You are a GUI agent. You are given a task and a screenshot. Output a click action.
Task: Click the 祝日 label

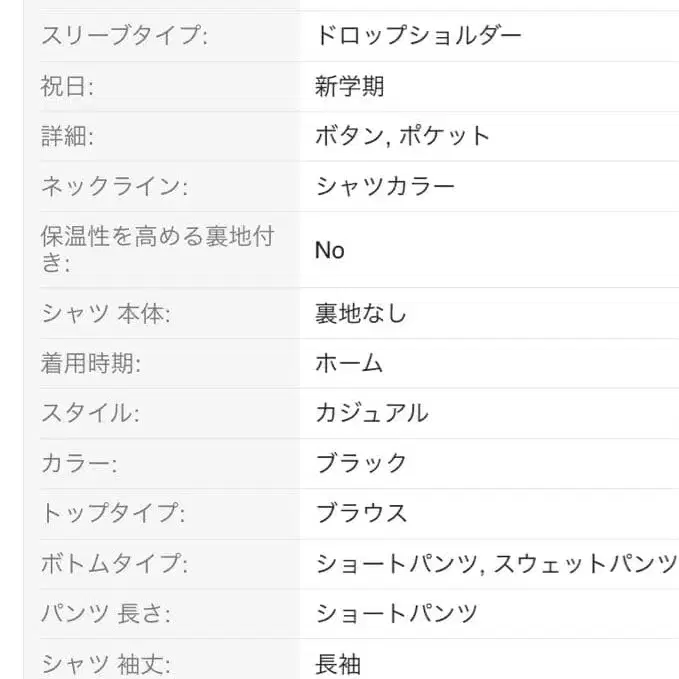66,87
